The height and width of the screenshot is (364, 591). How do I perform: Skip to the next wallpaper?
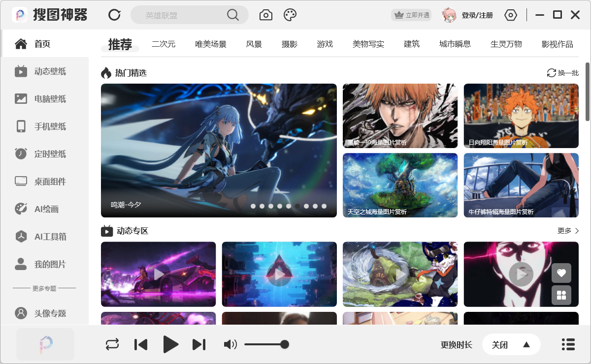[x=199, y=344]
